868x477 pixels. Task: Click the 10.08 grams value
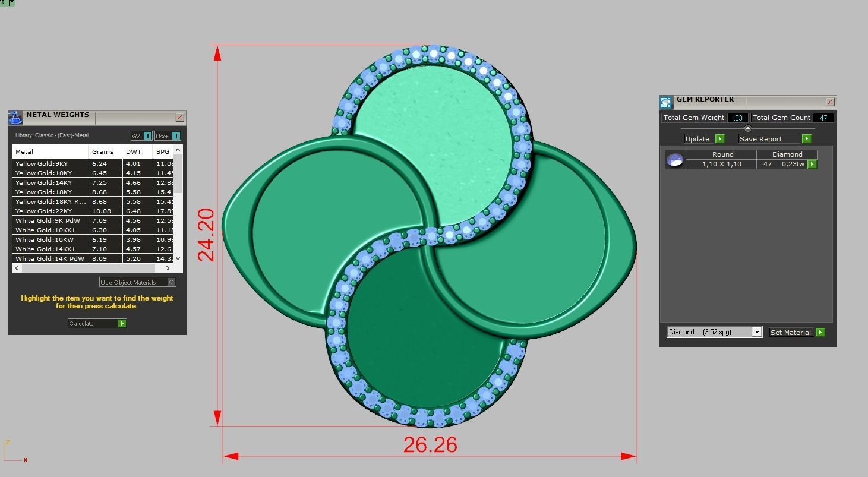tap(102, 211)
